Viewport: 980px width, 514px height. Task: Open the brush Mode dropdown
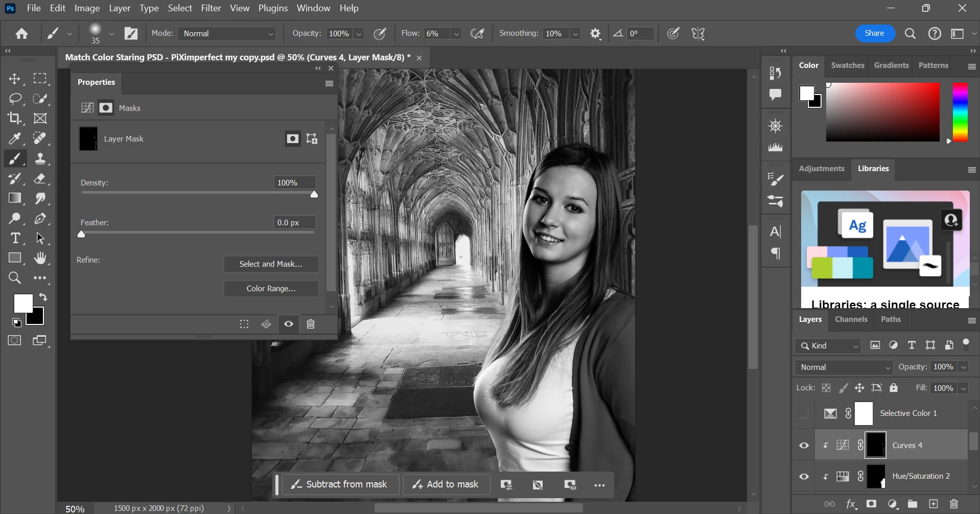coord(227,34)
